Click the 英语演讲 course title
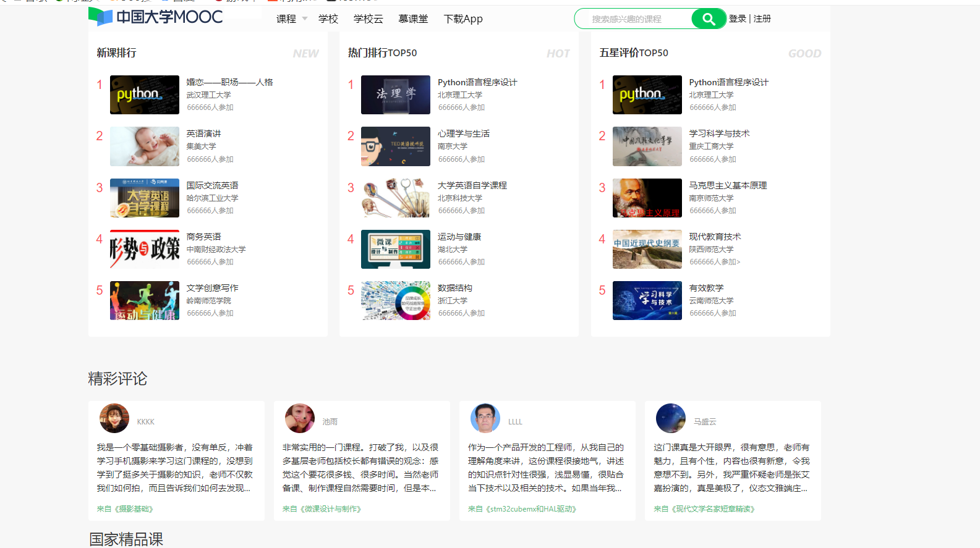The width and height of the screenshot is (980, 548). [204, 133]
